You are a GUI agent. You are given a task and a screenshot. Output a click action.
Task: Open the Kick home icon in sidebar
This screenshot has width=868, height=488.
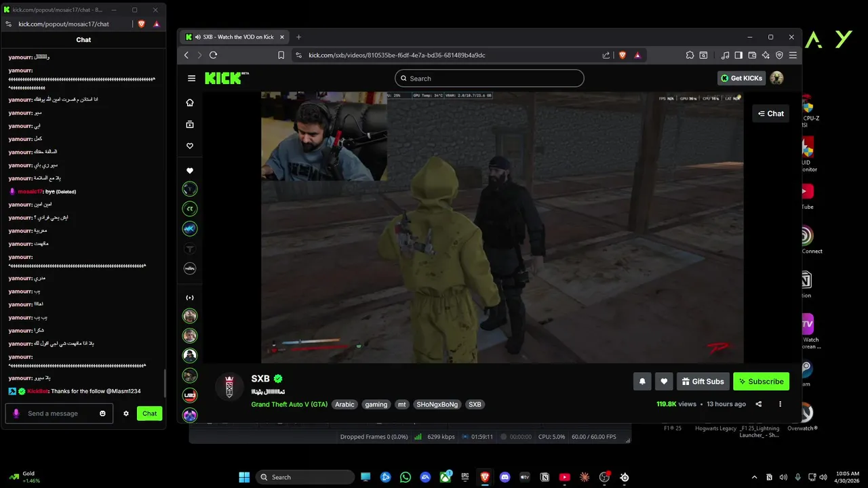tap(190, 103)
